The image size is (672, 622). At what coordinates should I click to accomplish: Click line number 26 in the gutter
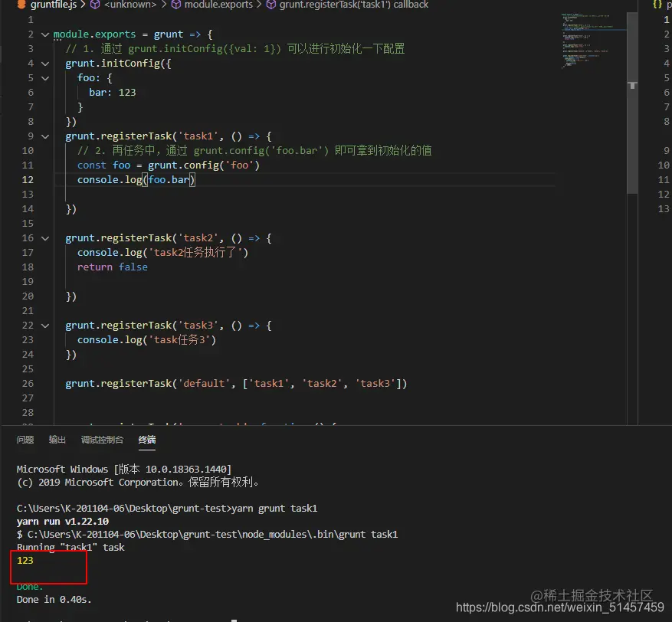[x=28, y=384]
